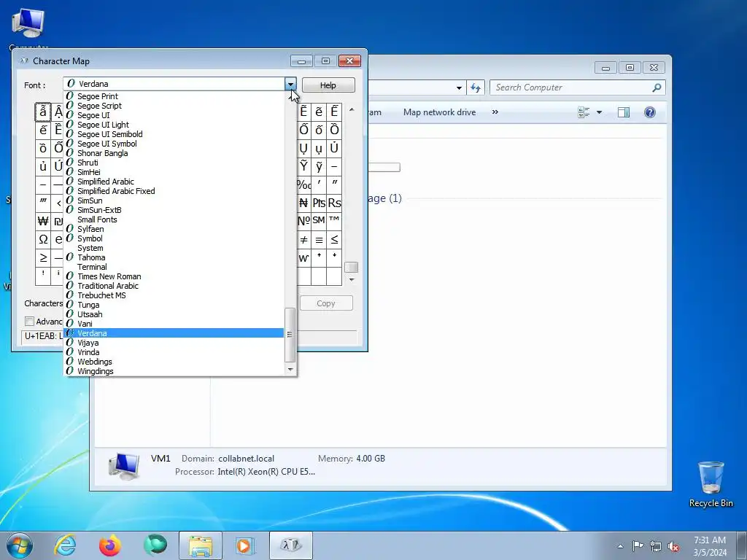Choose the Vijaya font

[174, 343]
